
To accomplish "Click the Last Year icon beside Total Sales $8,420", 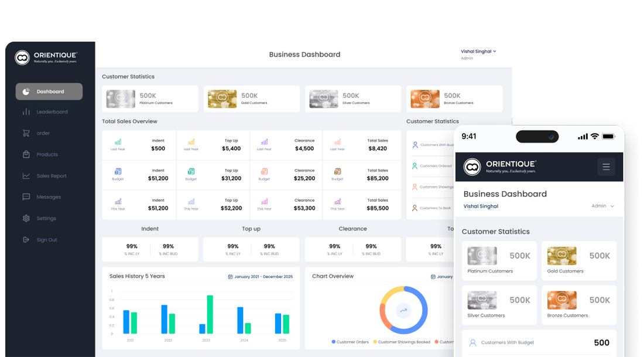I will pyautogui.click(x=337, y=142).
